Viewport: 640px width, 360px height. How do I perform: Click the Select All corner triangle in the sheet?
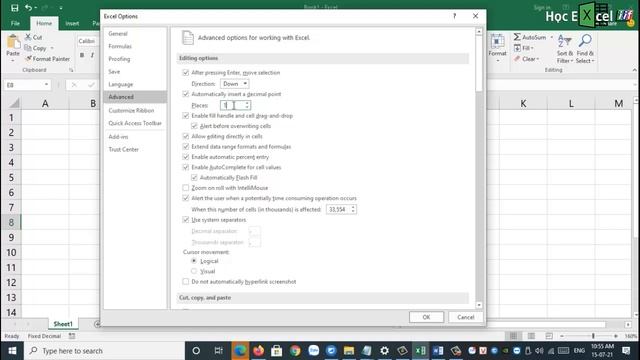pyautogui.click(x=13, y=103)
